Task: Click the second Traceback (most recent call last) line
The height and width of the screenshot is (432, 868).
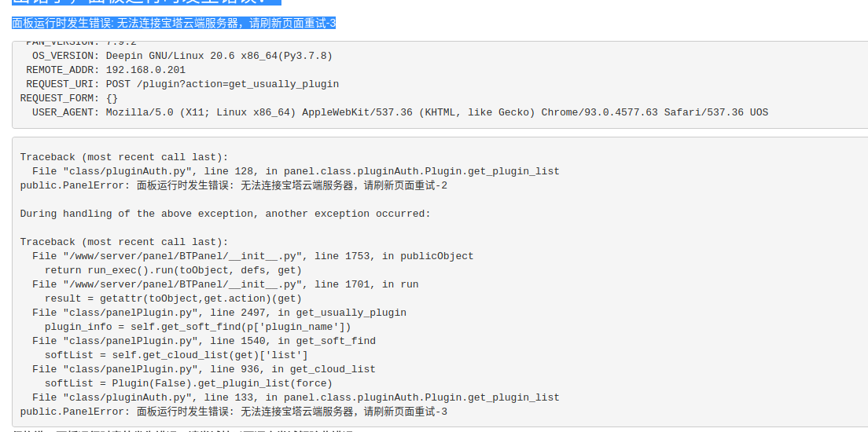Action: pyautogui.click(x=124, y=242)
